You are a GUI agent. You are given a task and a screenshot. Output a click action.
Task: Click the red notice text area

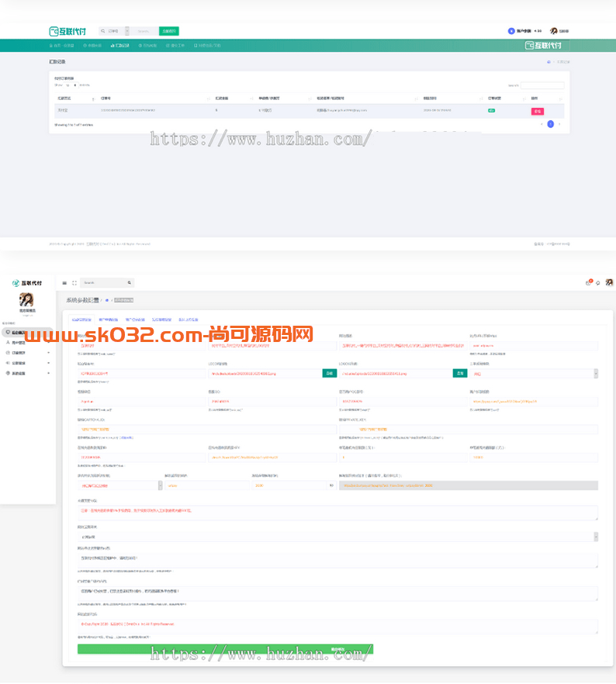(x=337, y=513)
